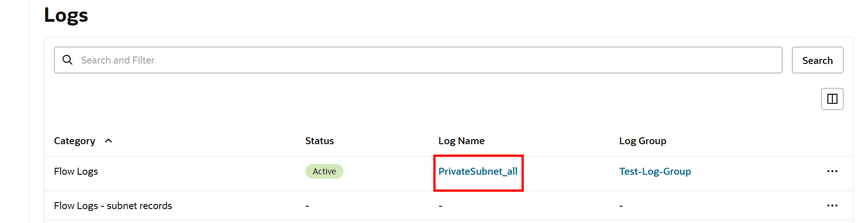Screen dimensions: 868x223
Task: Click the Logs page heading
Action: tap(66, 15)
